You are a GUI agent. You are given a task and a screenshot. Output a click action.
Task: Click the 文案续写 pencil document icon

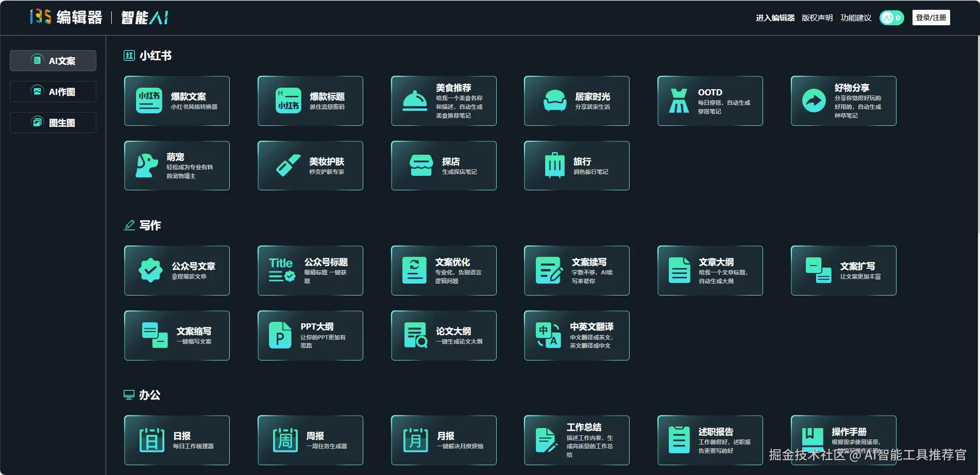[x=549, y=270]
